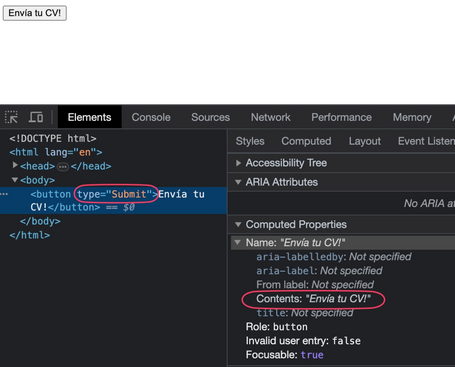The width and height of the screenshot is (455, 367).
Task: Open the Event Listeners pane tab
Action: (x=426, y=141)
